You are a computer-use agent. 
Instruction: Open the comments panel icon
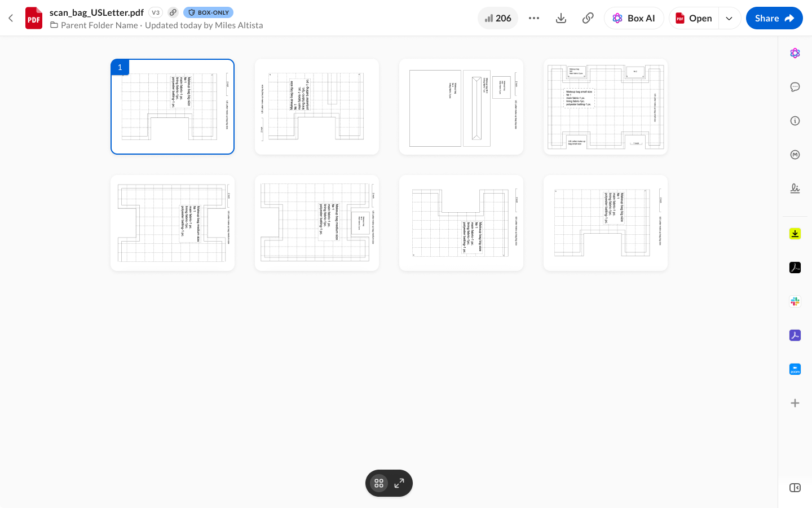click(x=795, y=87)
